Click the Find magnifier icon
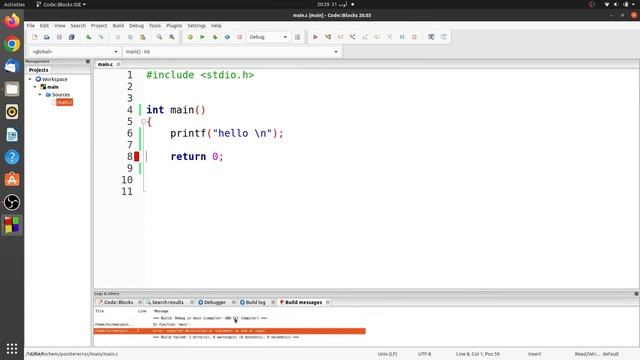Screen dimensions: 640x360 click(160, 37)
